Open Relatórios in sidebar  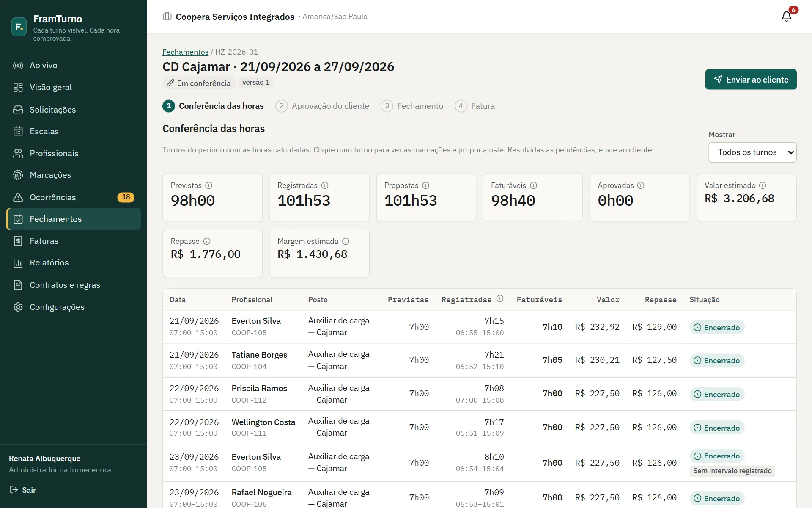[74, 263]
